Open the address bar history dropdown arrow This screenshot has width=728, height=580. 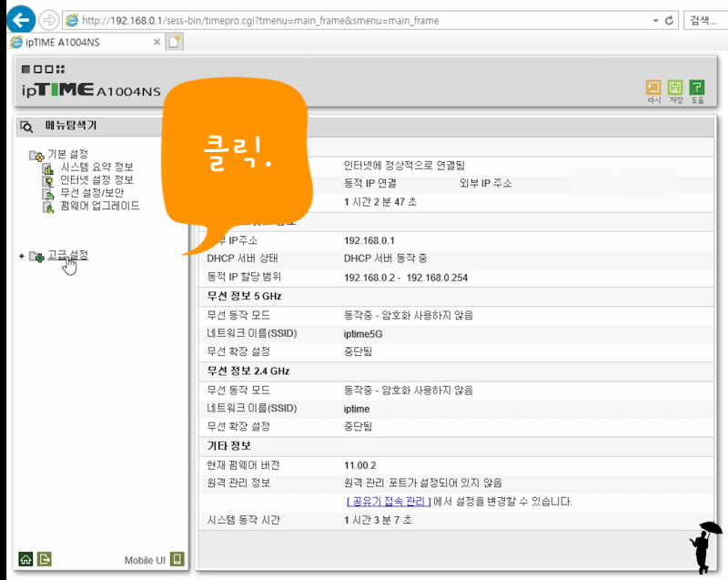point(655,20)
